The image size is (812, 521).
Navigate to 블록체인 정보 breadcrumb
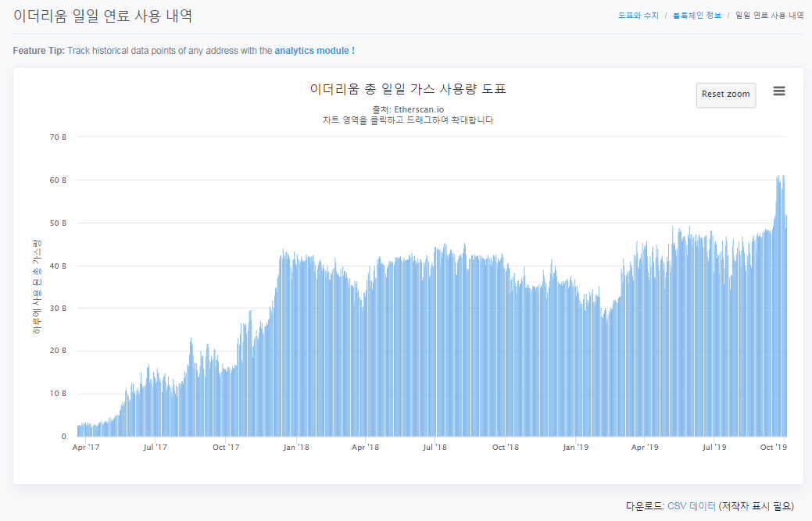click(696, 16)
